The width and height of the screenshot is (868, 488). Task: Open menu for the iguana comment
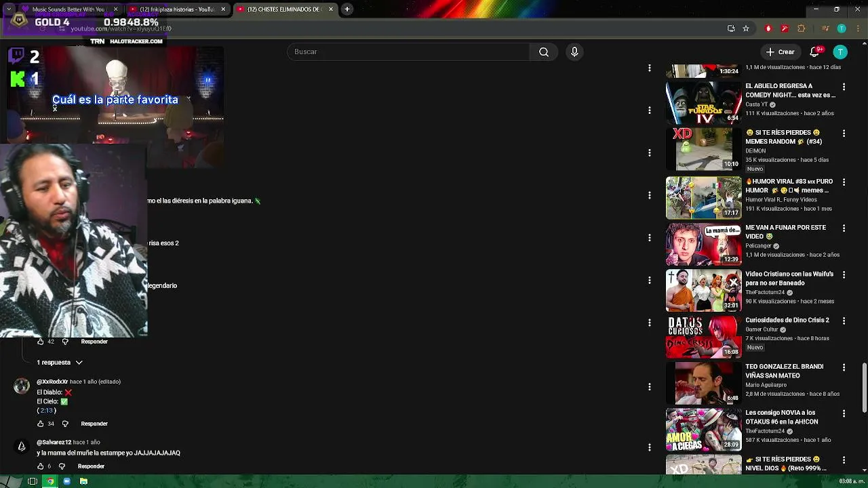650,195
